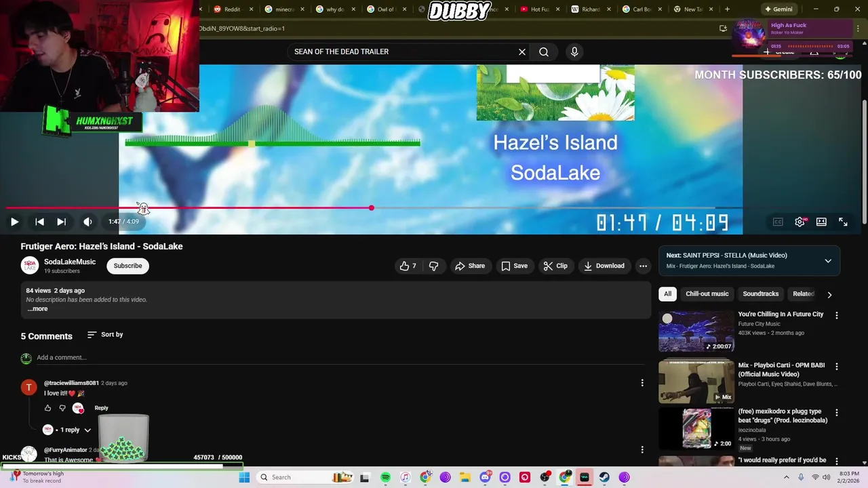Open the Sort by comments dropdown
Image resolution: width=868 pixels, height=488 pixels.
(105, 335)
